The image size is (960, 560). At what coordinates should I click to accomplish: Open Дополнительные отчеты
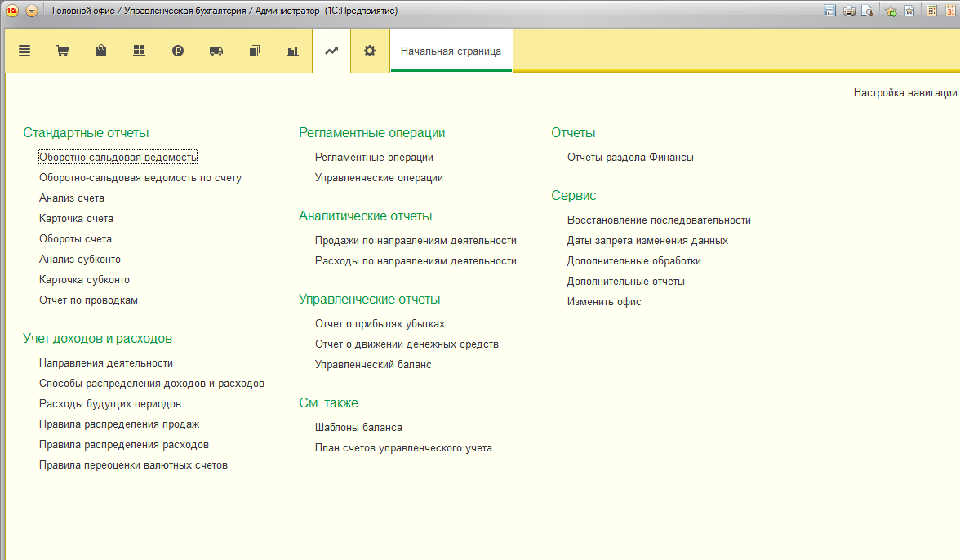(x=625, y=282)
